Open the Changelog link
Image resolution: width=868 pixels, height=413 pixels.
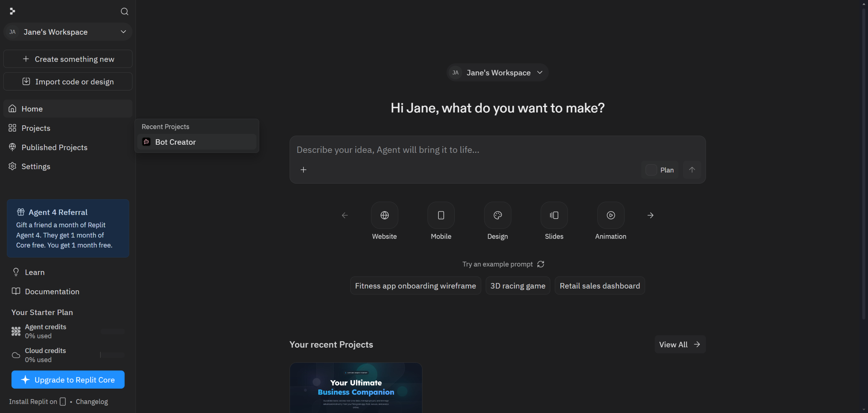coord(92,401)
